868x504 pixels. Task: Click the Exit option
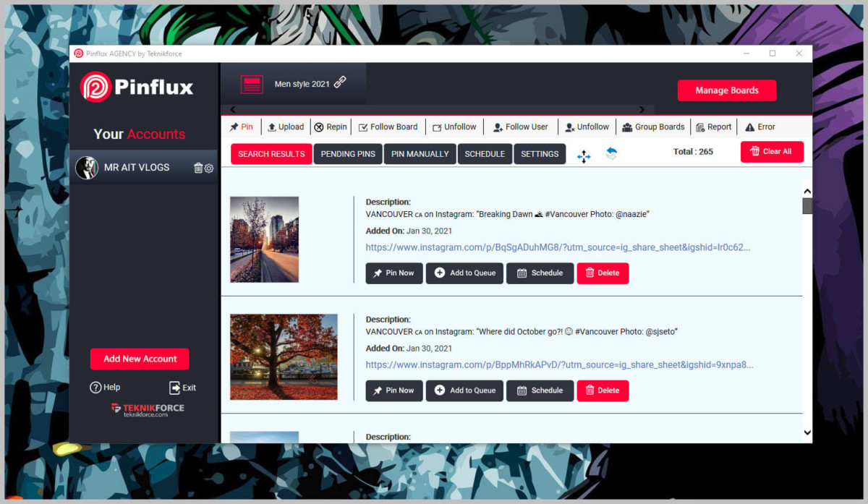(182, 388)
